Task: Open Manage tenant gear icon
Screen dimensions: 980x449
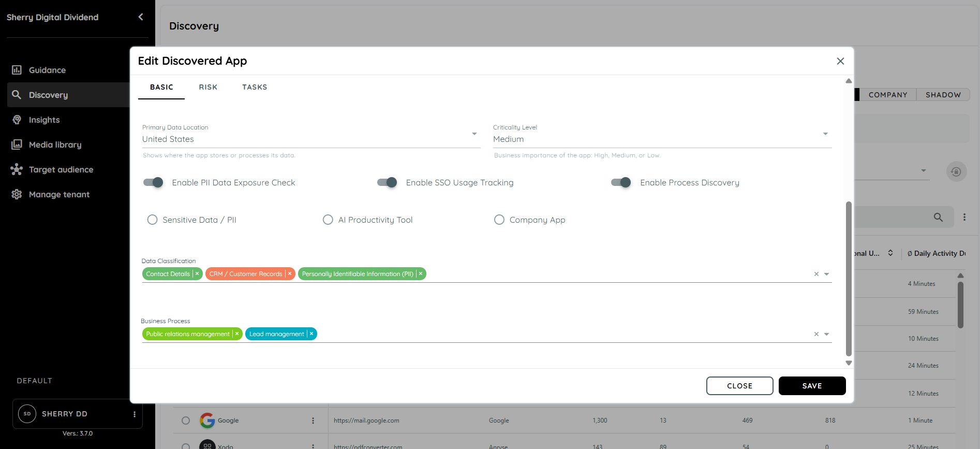Action: tap(17, 194)
